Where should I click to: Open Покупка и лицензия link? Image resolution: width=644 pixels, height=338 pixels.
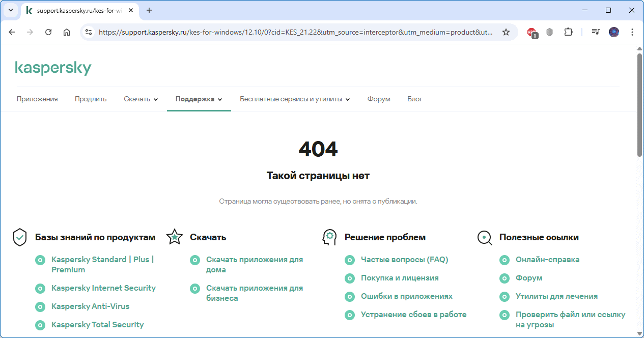400,278
